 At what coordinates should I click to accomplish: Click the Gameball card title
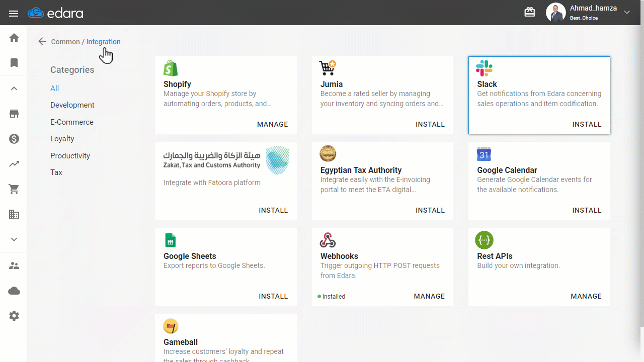(181, 342)
